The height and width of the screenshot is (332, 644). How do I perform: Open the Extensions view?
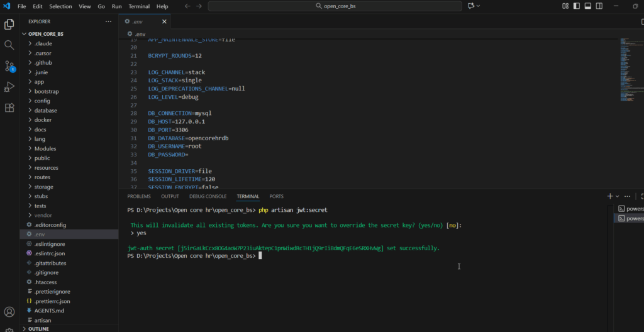tap(9, 108)
